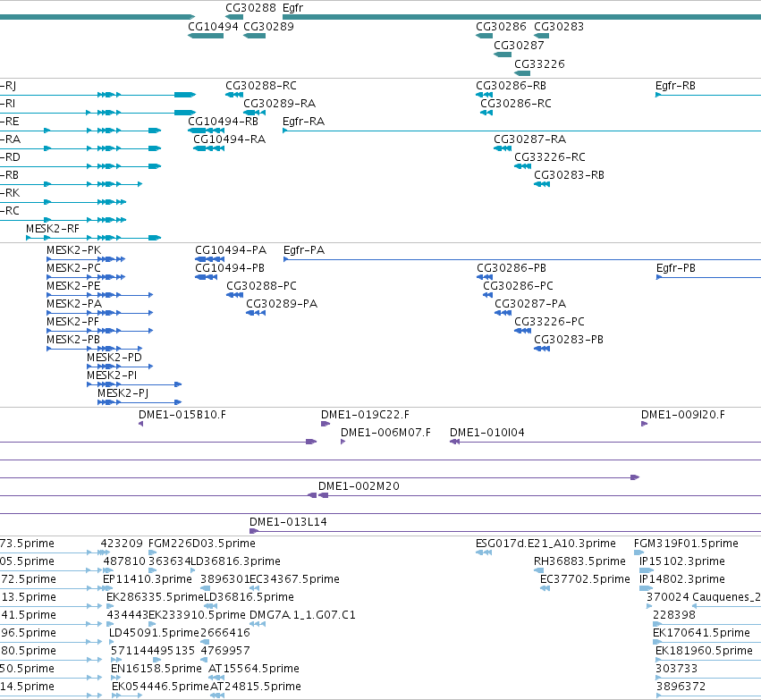Click the DMG7A.1_1.G07.C1 label
This screenshot has height=700, width=761.
[302, 615]
